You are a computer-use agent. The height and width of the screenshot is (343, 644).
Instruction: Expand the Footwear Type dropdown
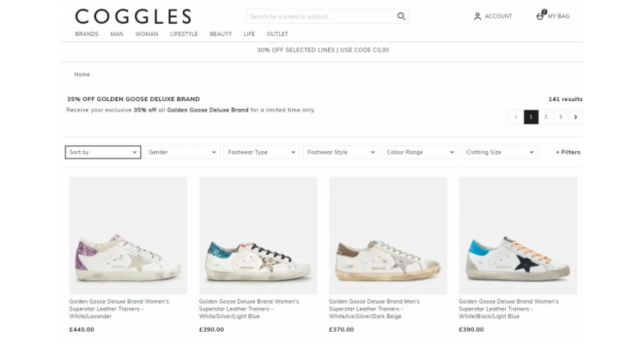[262, 153]
